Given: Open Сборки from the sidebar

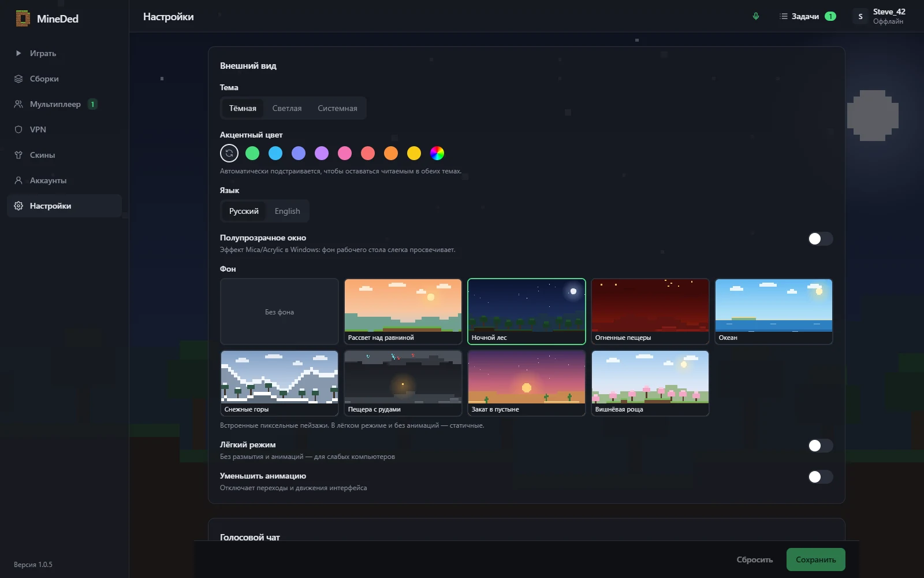Looking at the screenshot, I should tap(64, 79).
